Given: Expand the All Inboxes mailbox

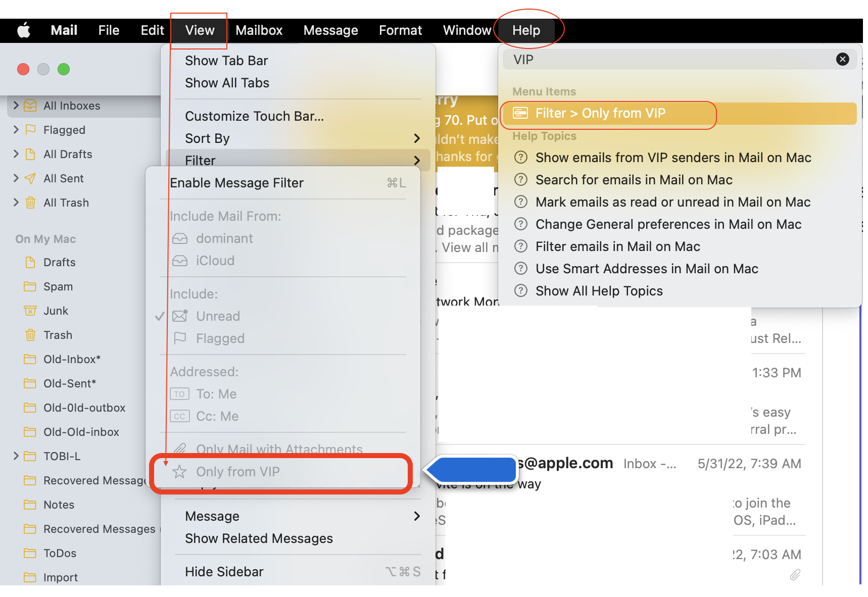Looking at the screenshot, I should [x=16, y=105].
